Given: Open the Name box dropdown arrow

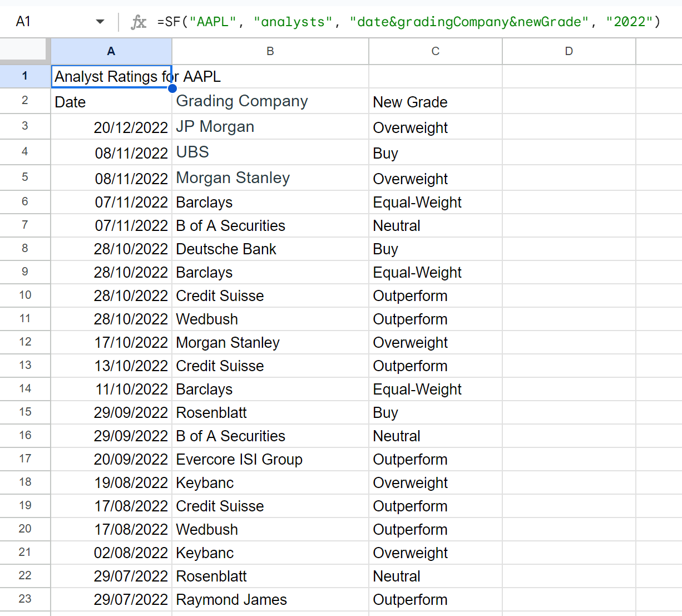Looking at the screenshot, I should pyautogui.click(x=100, y=22).
